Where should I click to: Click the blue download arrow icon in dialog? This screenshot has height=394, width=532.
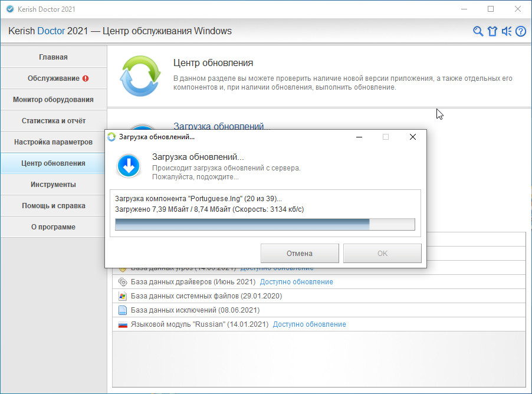coord(129,166)
